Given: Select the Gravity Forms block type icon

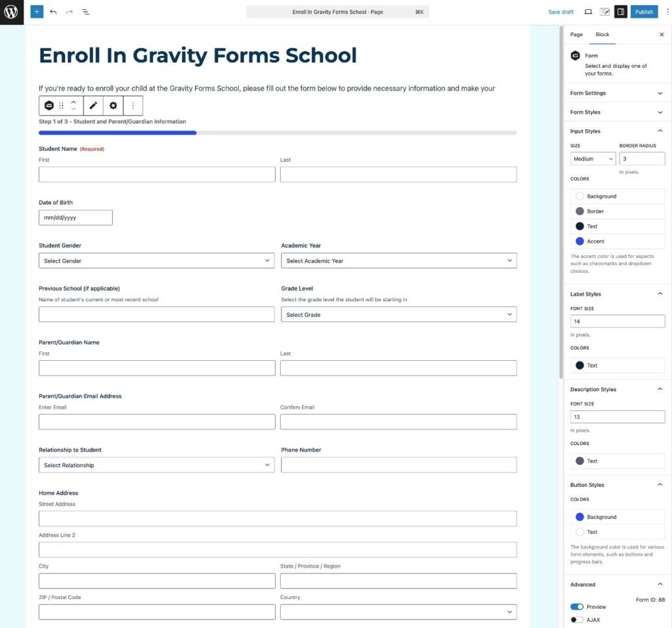Looking at the screenshot, I should (49, 106).
